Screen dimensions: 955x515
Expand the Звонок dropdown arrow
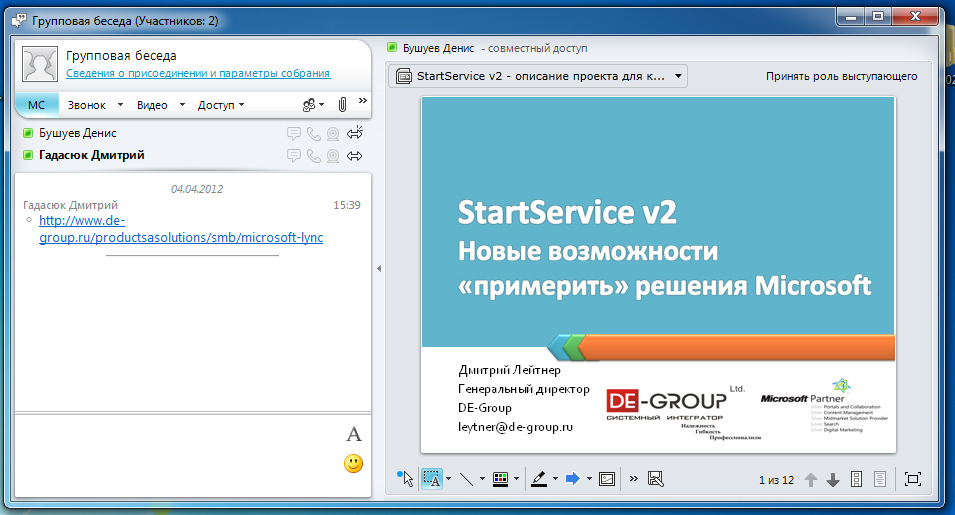[x=121, y=105]
